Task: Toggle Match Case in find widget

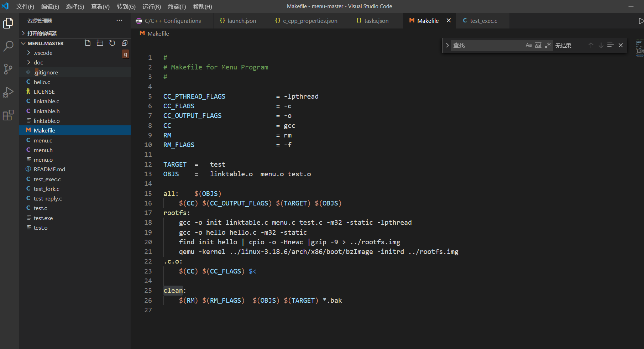Action: pos(529,45)
